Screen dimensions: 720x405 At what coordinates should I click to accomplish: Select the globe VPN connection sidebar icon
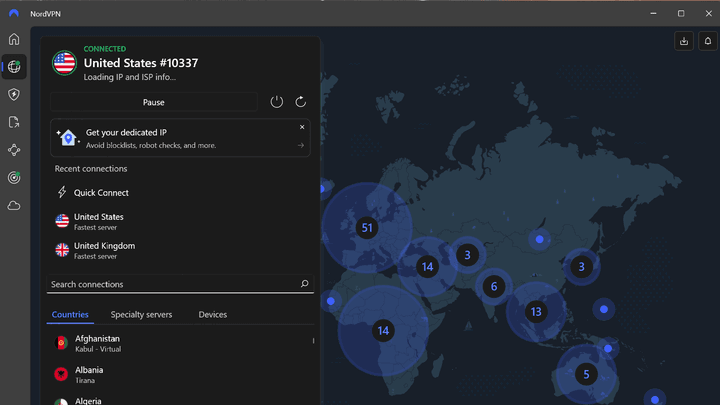coord(14,67)
